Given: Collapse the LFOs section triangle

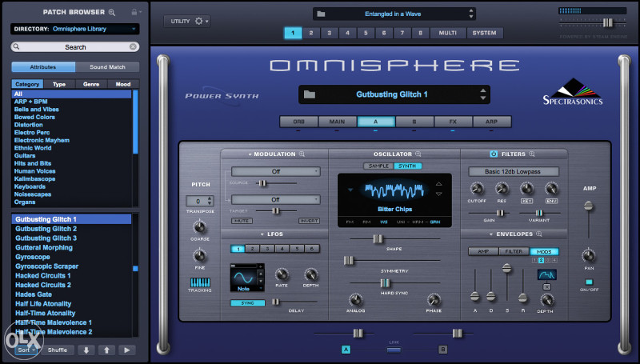Looking at the screenshot, I should [x=262, y=234].
